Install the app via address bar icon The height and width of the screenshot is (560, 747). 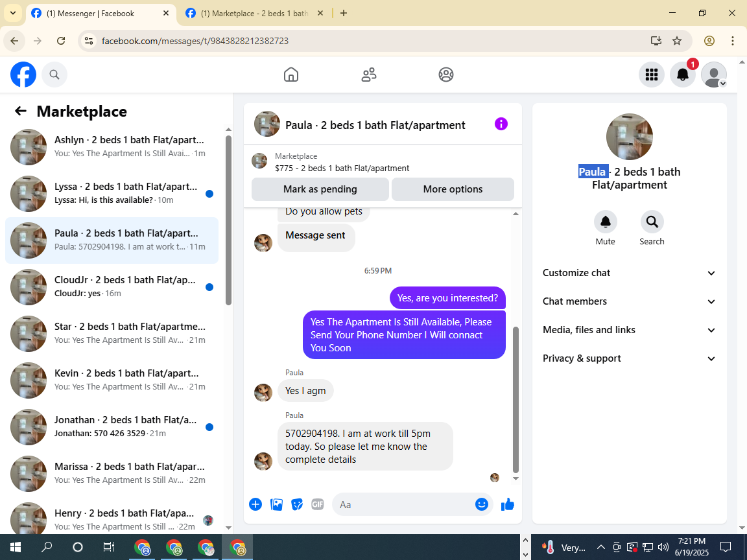[x=656, y=41]
